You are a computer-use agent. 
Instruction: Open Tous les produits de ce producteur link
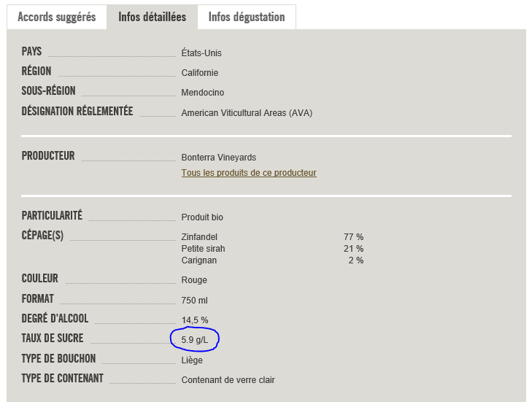point(249,173)
